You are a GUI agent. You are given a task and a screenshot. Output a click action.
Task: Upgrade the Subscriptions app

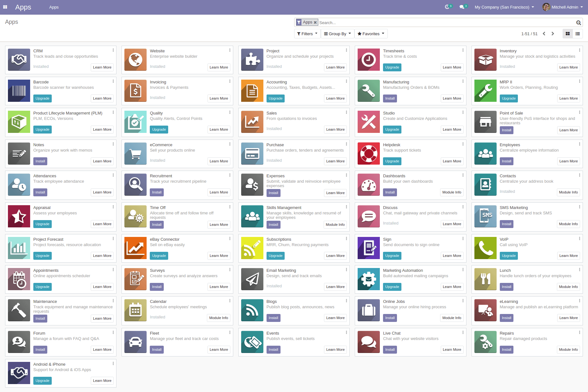(x=275, y=256)
